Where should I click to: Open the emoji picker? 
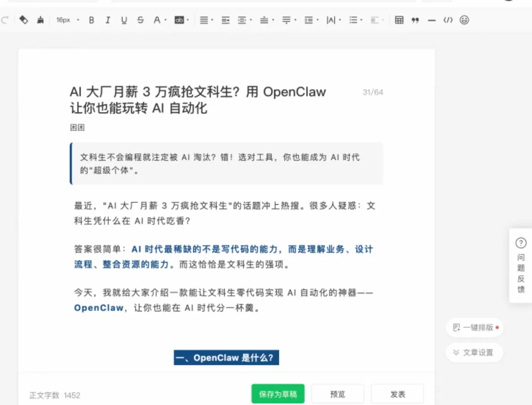[464, 20]
